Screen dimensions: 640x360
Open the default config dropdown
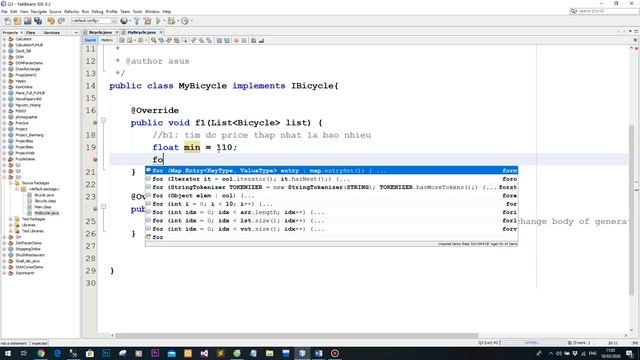point(94,21)
